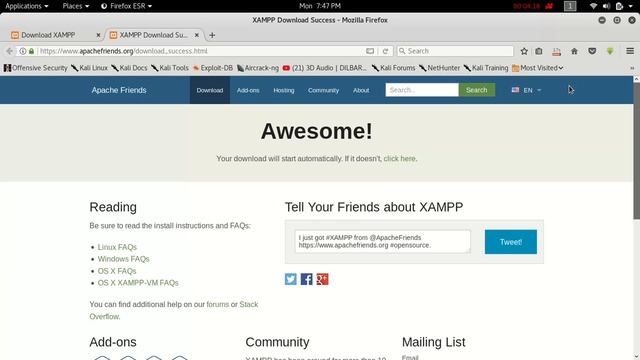Click the screen recorder icon in the top bar
Image resolution: width=640 pixels, height=360 pixels.
[549, 6]
